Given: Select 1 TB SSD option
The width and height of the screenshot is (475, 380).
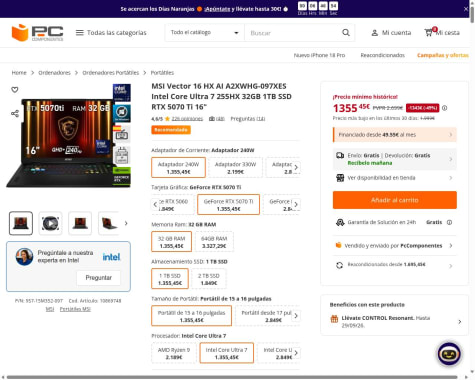Looking at the screenshot, I should tap(170, 279).
